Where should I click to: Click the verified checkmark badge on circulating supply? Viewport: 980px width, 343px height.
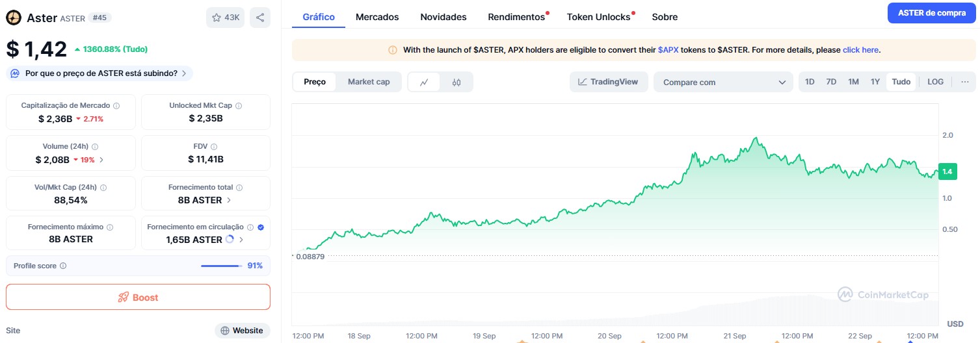point(261,227)
